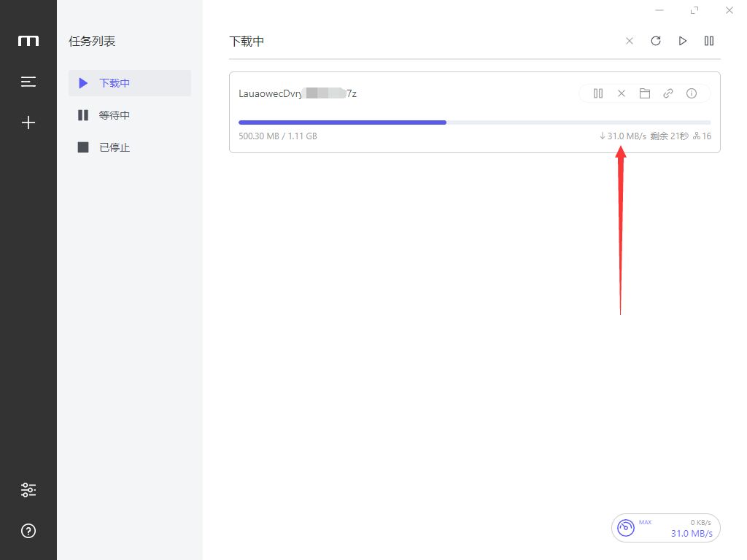Add a new download task with plus icon
This screenshot has width=747, height=560.
tap(28, 122)
